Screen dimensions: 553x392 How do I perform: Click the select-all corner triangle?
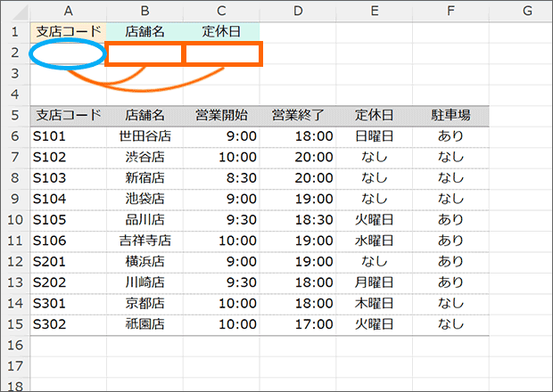(x=21, y=12)
